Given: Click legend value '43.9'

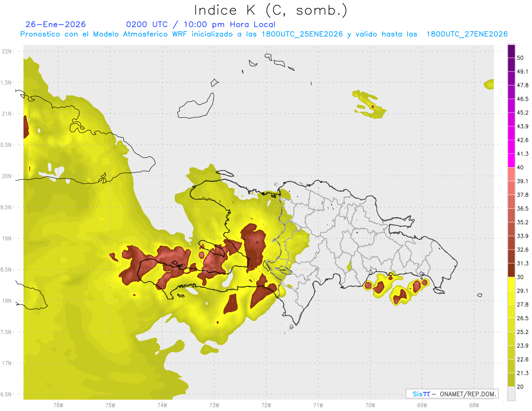Looking at the screenshot, I should point(522,126).
